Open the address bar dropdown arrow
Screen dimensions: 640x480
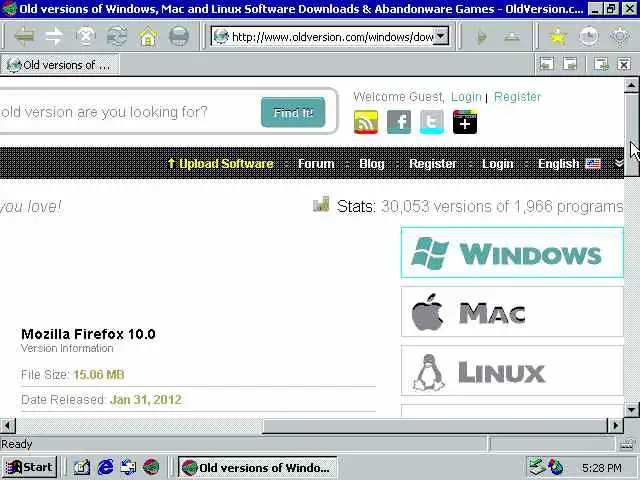tap(441, 36)
